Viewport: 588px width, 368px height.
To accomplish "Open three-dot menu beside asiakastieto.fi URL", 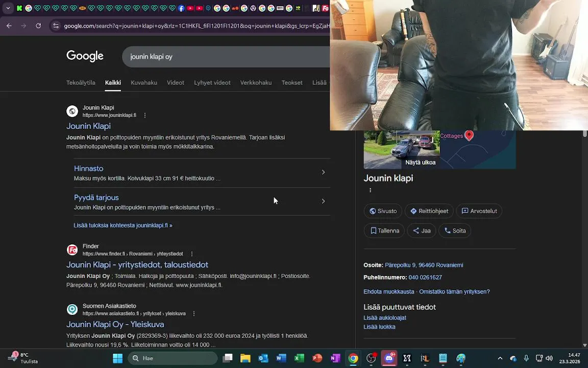I will pos(194,313).
